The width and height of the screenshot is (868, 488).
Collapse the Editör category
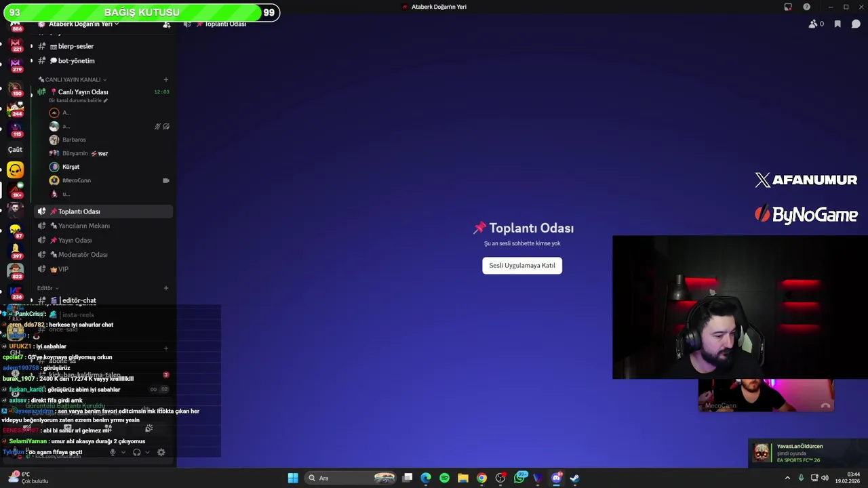47,288
